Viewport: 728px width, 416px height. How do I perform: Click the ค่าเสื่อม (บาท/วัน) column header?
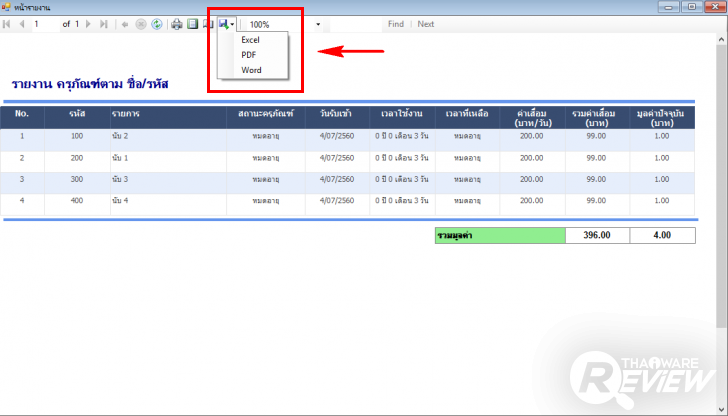(532, 118)
